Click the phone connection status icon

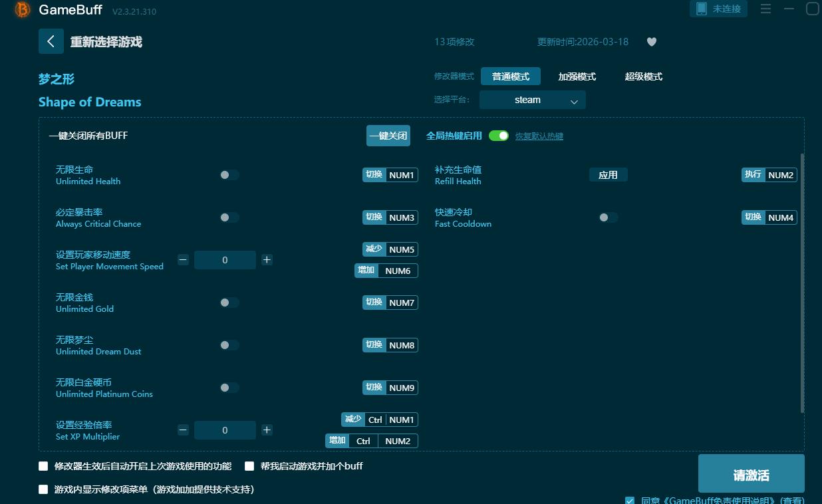(701, 9)
